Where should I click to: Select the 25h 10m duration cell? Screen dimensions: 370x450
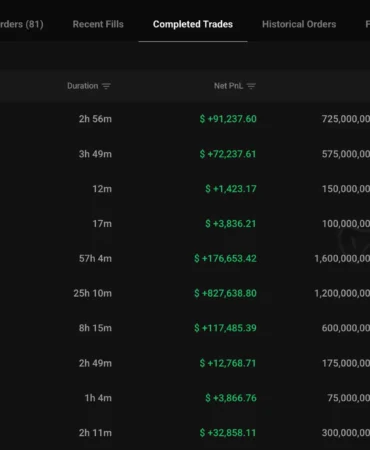93,293
